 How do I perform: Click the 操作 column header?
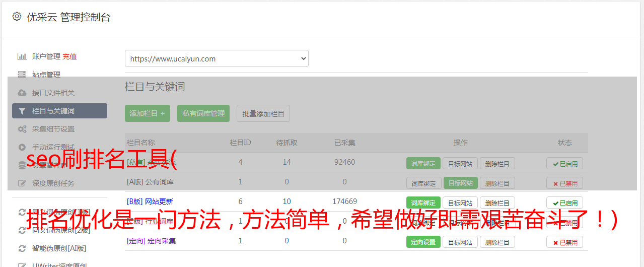[x=460, y=143]
